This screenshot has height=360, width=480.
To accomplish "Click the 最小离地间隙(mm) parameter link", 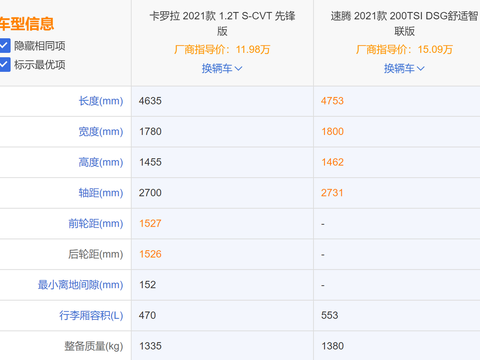I will [81, 285].
